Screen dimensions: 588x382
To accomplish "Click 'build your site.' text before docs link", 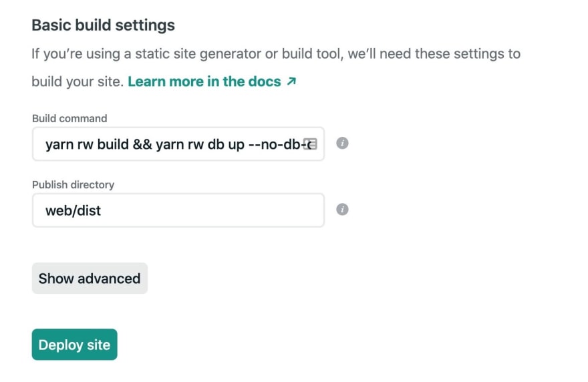I will coord(78,81).
